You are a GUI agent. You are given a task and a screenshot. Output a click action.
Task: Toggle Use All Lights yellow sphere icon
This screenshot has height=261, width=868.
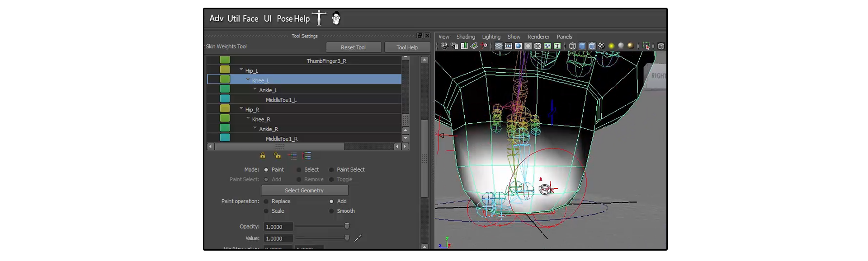[x=611, y=46]
